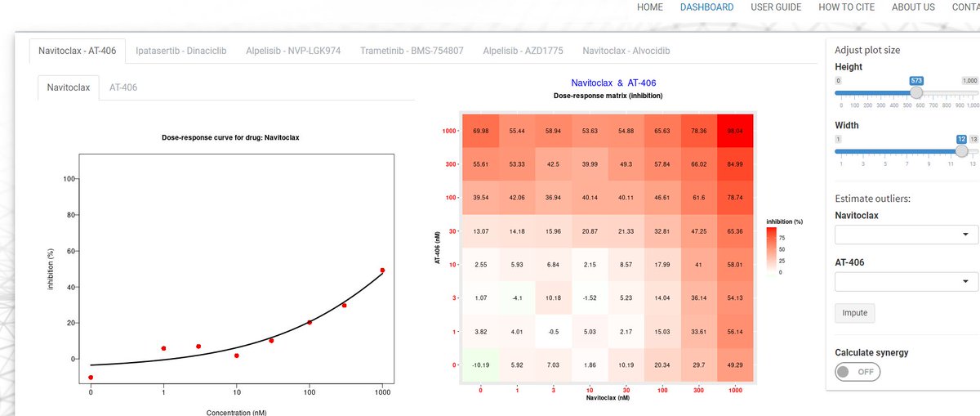Screen dimensions: 980x416
Task: Click the 98.04 matrix cell
Action: 737,131
